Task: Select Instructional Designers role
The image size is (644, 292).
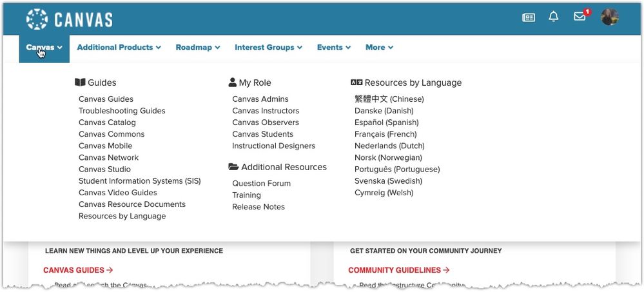Action: point(274,146)
